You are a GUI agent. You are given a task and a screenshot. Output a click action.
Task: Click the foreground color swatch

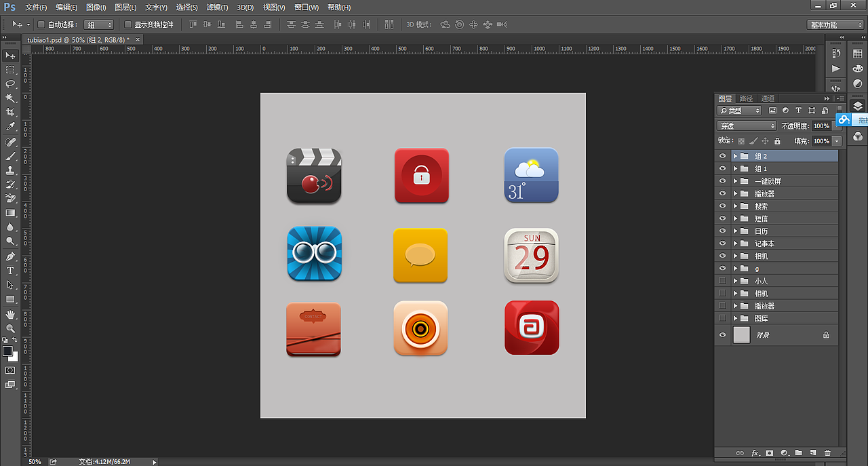pos(7,351)
